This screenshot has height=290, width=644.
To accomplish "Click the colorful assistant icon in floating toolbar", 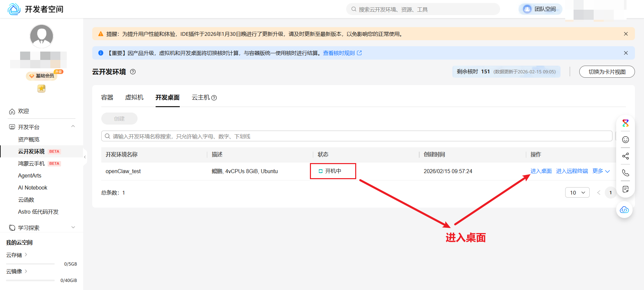I will point(625,123).
